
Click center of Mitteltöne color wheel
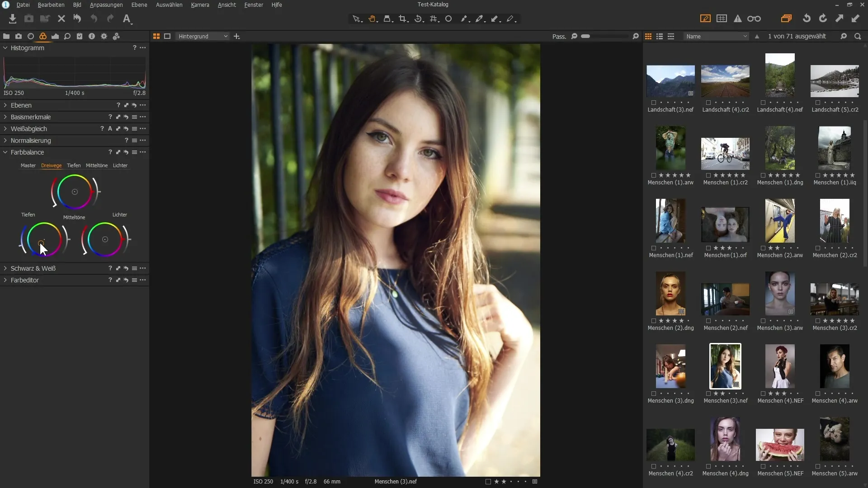click(75, 192)
